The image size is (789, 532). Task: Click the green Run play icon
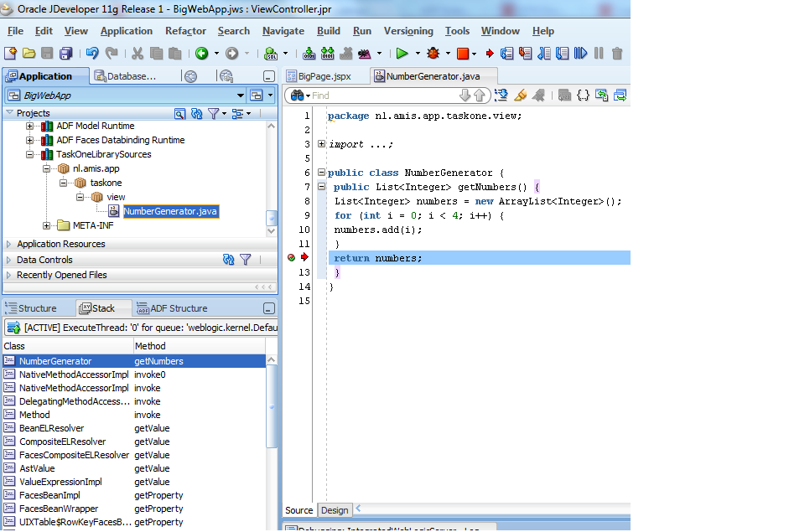click(x=402, y=54)
